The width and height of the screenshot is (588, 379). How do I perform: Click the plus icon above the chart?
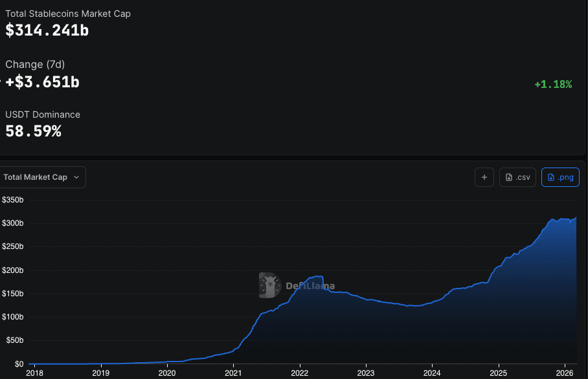pos(484,177)
